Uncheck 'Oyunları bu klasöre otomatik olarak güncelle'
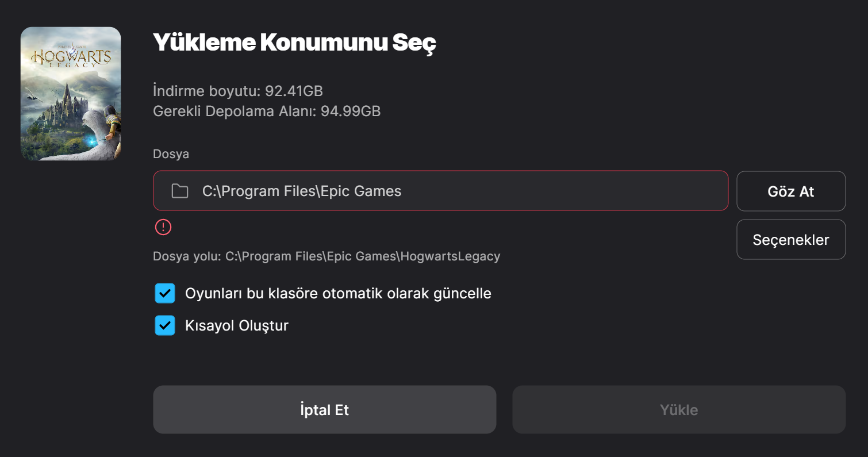Image resolution: width=868 pixels, height=457 pixels. (165, 293)
